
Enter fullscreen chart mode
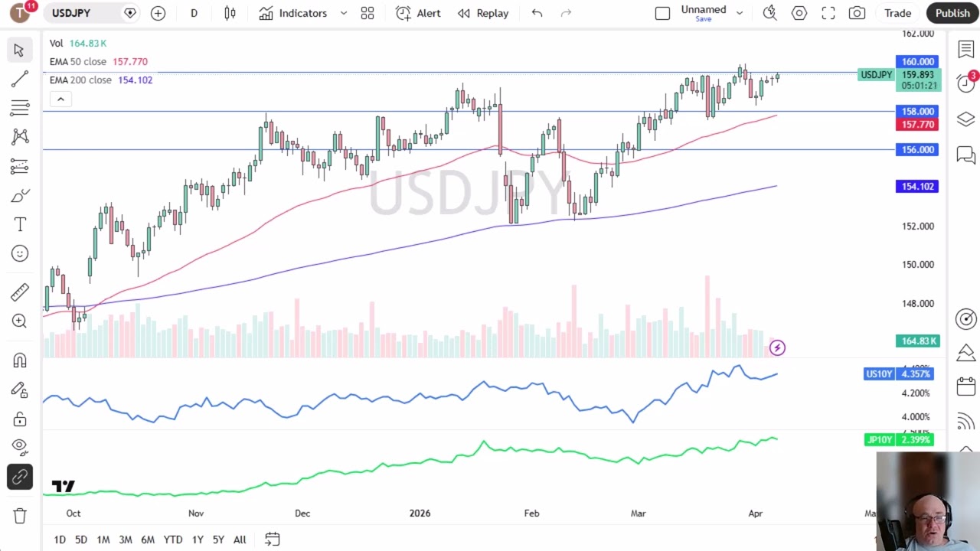(828, 13)
